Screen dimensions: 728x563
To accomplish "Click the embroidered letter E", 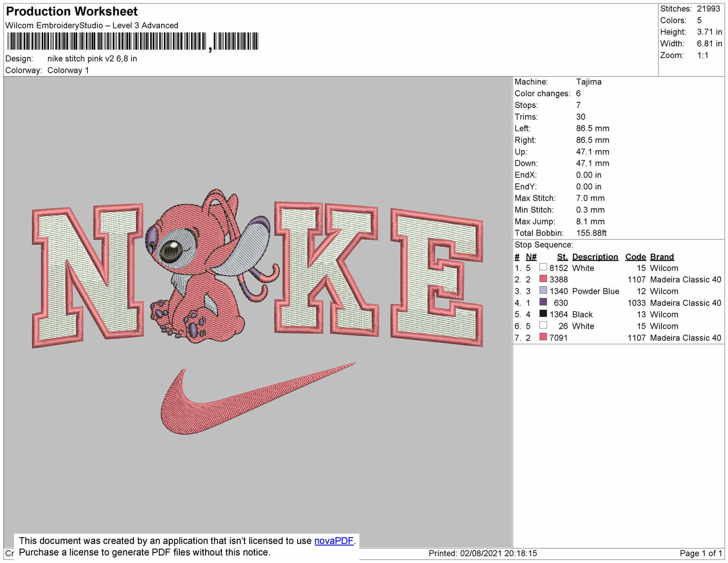I will 437,277.
